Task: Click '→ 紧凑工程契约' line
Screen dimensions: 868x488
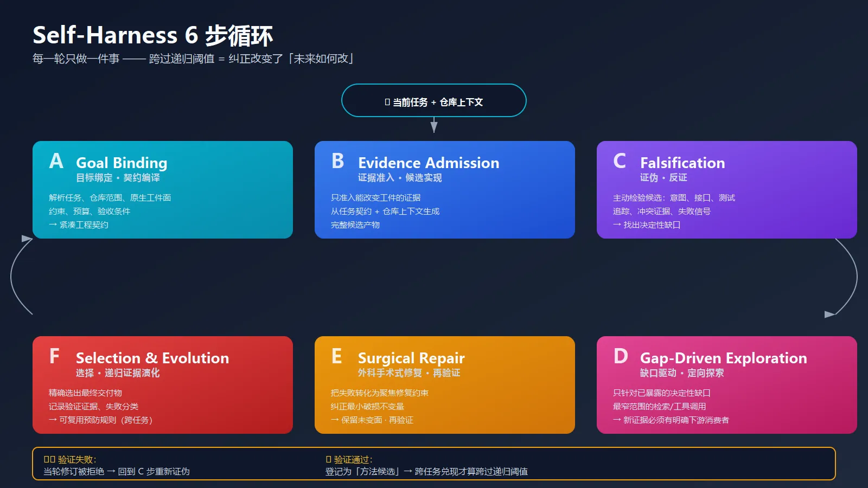Action: (x=79, y=225)
